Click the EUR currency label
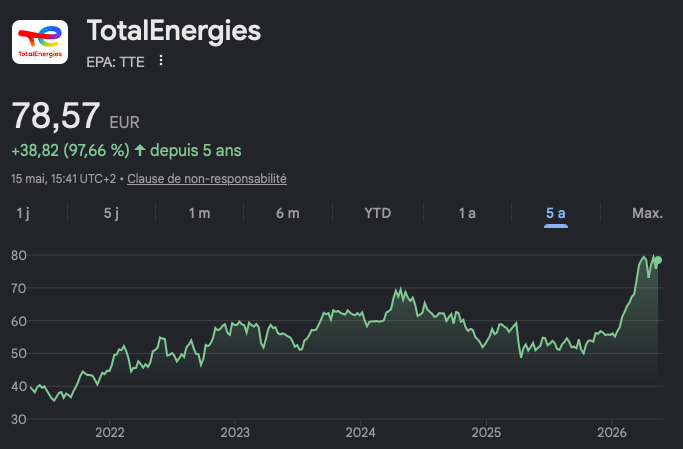 tap(125, 122)
